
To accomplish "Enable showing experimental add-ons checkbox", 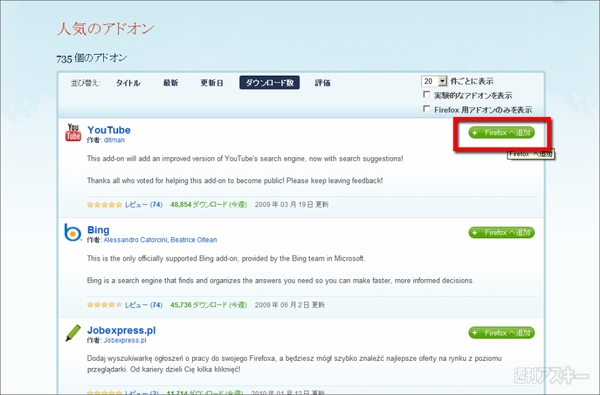I will coord(426,94).
